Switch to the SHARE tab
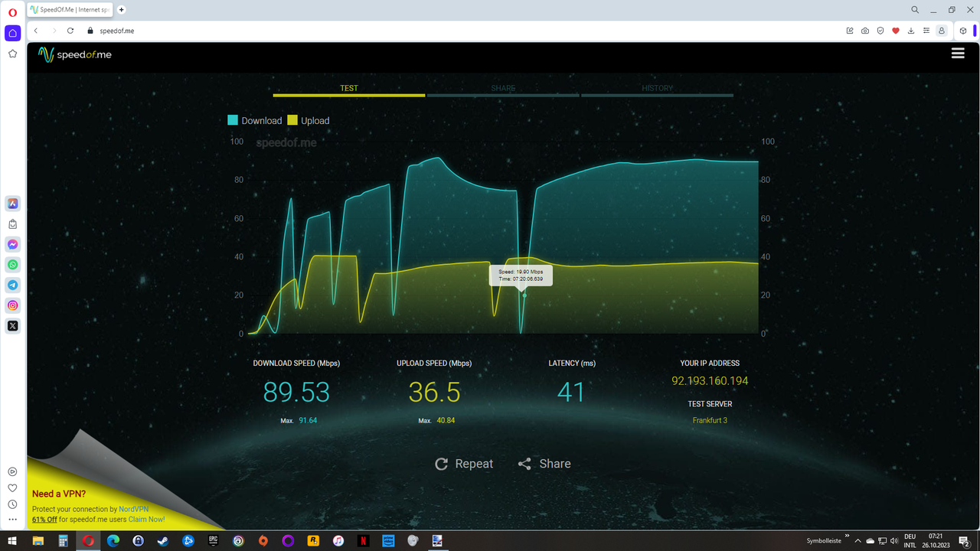Screen dimensions: 980x551 point(503,89)
